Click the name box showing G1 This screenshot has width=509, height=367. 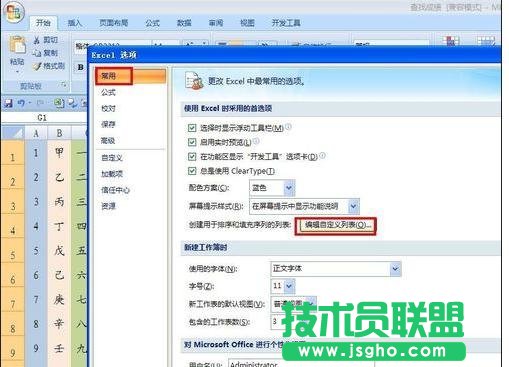point(43,117)
